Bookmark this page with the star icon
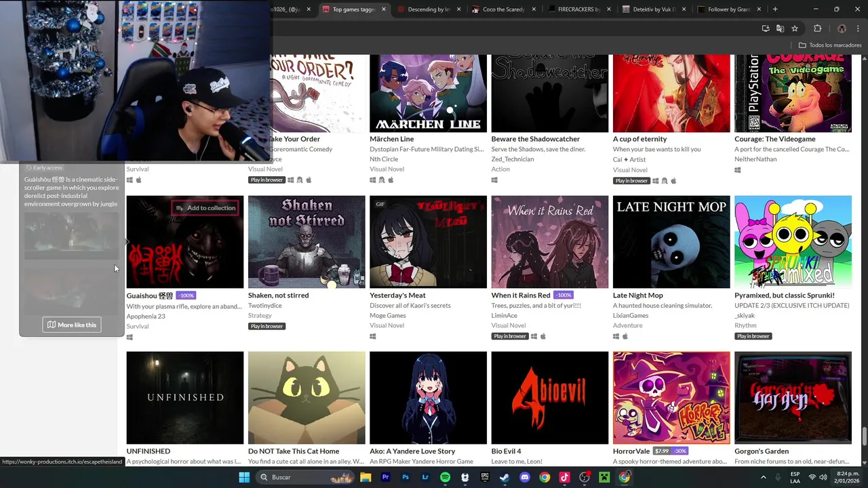 click(795, 28)
